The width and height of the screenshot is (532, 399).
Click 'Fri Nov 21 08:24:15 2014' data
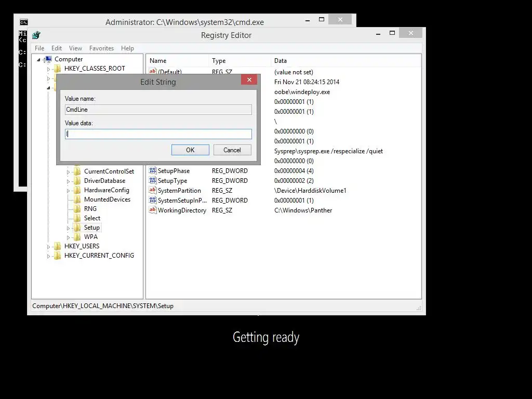tap(307, 82)
